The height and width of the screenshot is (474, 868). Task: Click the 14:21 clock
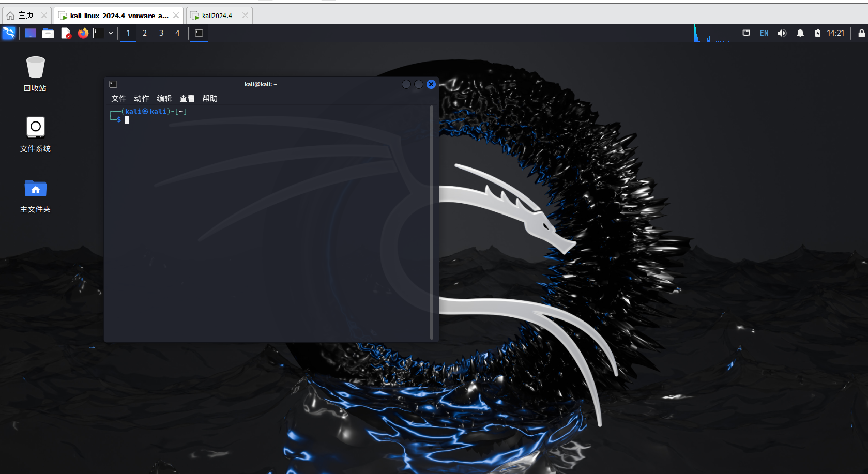tap(835, 33)
